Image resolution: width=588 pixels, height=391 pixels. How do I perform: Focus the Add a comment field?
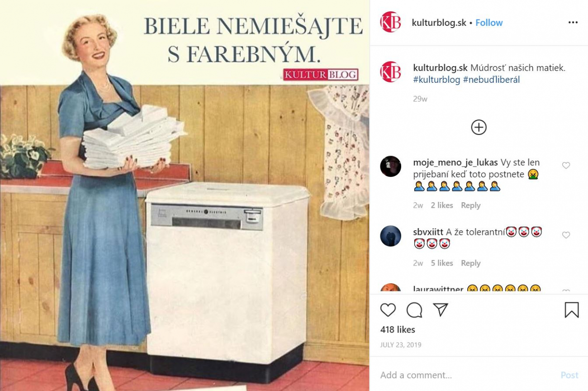pos(466,375)
